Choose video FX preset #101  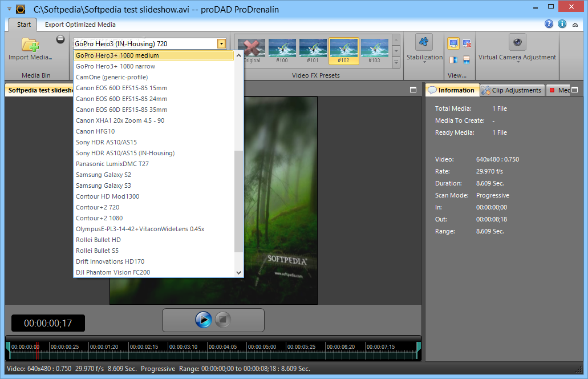(313, 51)
